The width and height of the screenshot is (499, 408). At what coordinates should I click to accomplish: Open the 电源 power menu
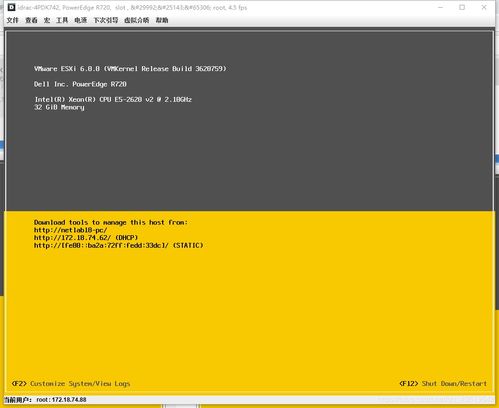pos(81,20)
